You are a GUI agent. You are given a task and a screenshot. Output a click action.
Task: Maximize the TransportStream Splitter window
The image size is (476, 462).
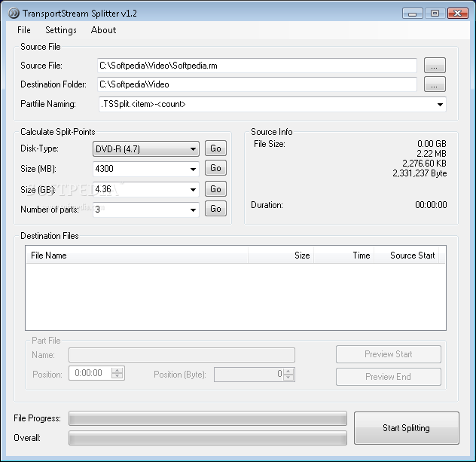click(x=435, y=14)
